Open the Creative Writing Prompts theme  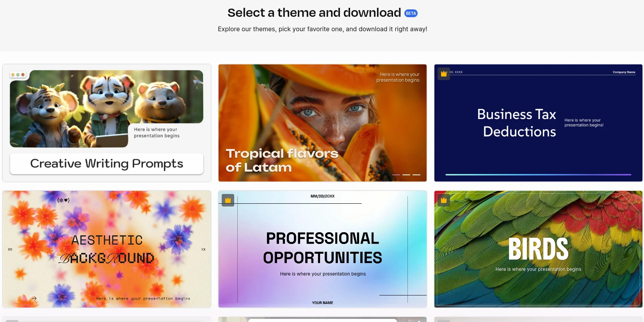click(107, 164)
